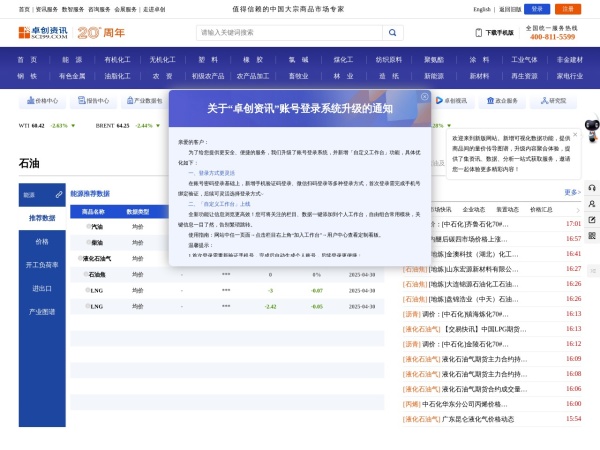Focus the keyword search input field
The image size is (600, 450).
point(289,33)
